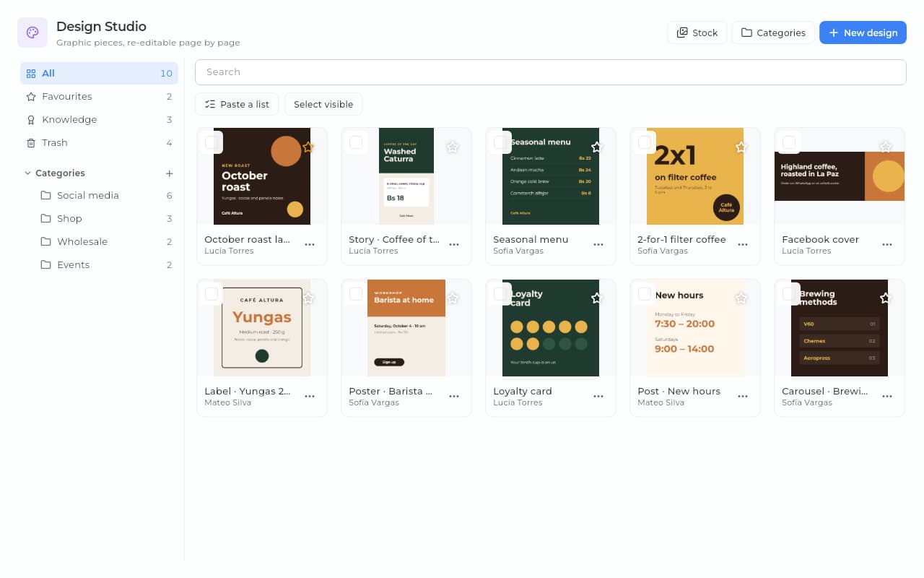Image resolution: width=924 pixels, height=578 pixels.
Task: Favourite the Loyalty card design
Action: click(597, 298)
